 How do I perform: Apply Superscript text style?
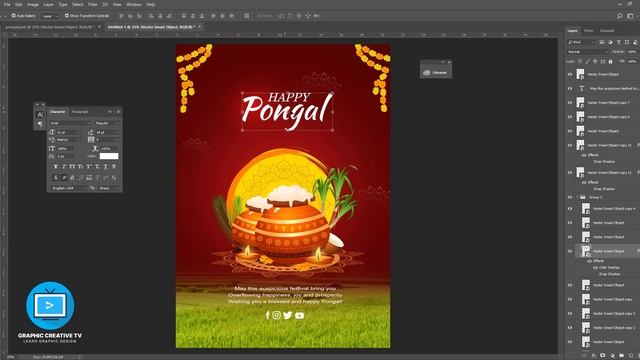(89, 167)
